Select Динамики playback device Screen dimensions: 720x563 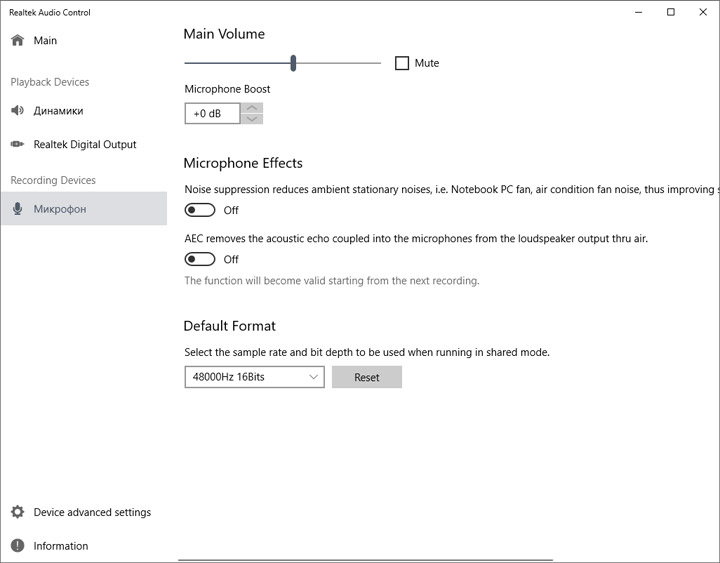pyautogui.click(x=58, y=111)
